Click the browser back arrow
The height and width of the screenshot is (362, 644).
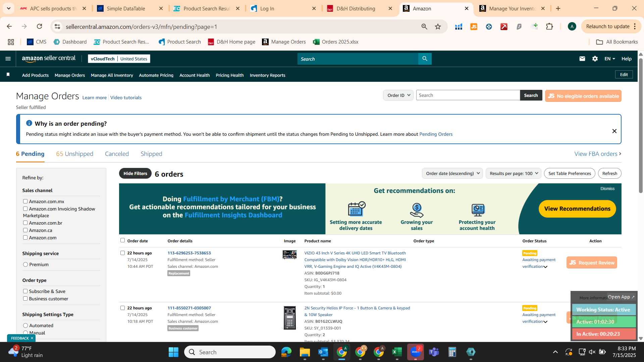(9, 26)
